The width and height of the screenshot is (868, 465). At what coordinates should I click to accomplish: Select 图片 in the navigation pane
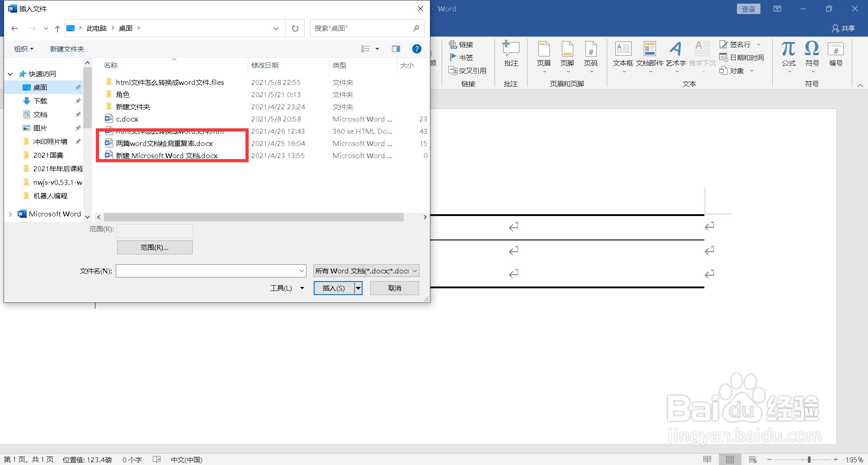(x=40, y=128)
